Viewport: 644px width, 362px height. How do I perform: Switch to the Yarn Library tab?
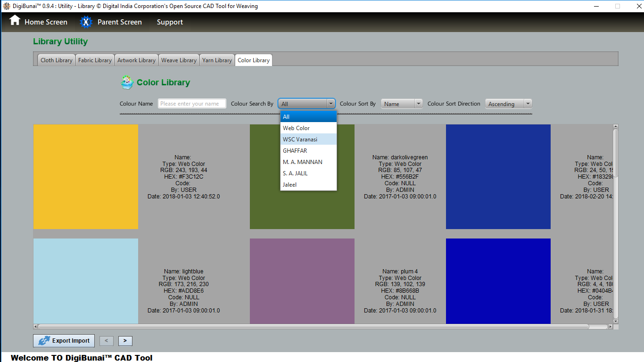[217, 60]
